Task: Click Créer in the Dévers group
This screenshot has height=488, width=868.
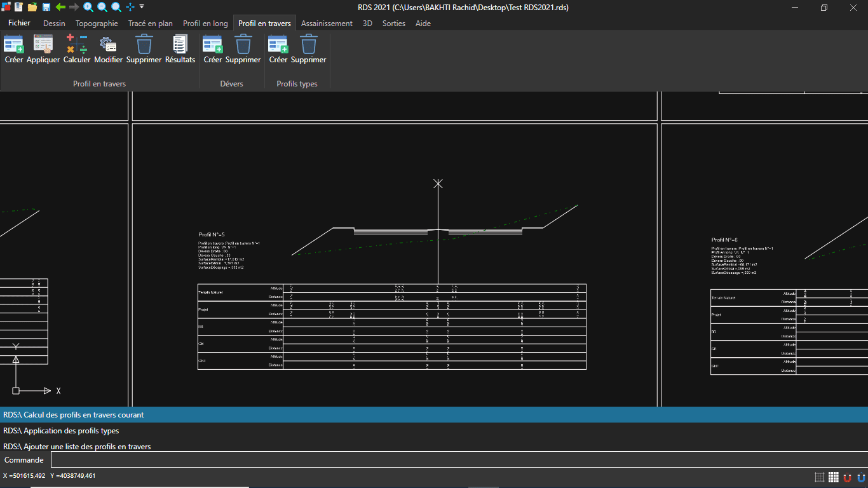Action: point(213,50)
